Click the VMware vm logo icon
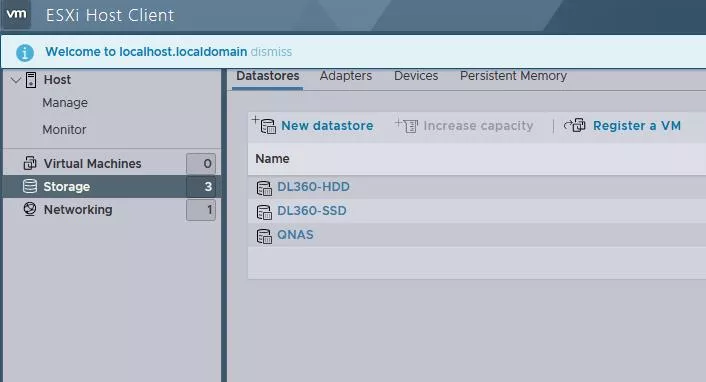The width and height of the screenshot is (706, 382). (16, 14)
